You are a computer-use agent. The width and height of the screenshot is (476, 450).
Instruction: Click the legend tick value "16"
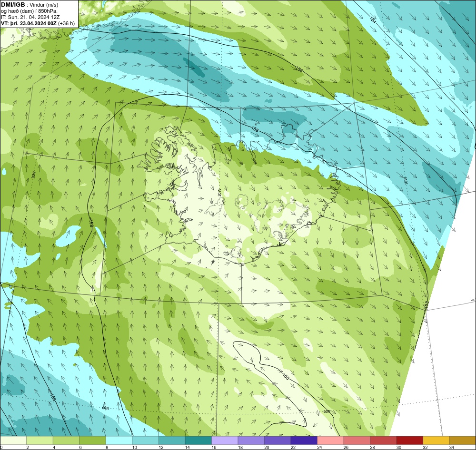pyautogui.click(x=214, y=447)
